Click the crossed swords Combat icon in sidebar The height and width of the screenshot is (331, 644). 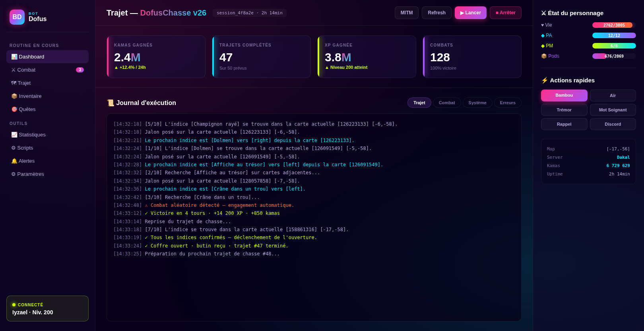tap(14, 70)
